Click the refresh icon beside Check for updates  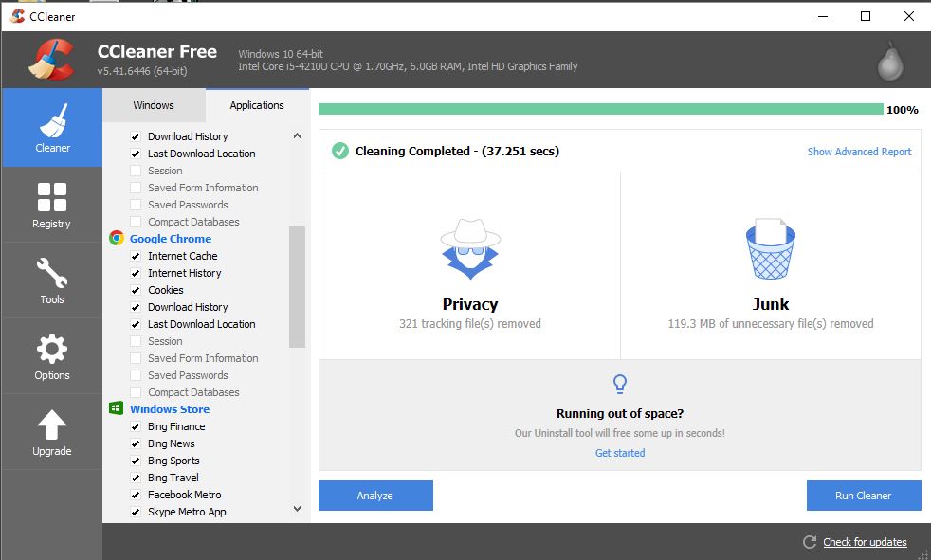tap(810, 542)
